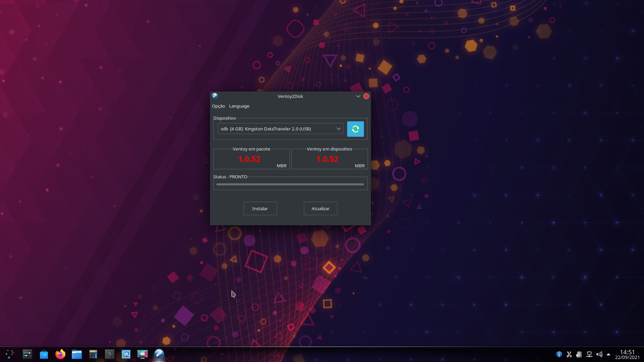Open the device selection dropdown
Image resolution: width=644 pixels, height=362 pixels.
[280, 129]
